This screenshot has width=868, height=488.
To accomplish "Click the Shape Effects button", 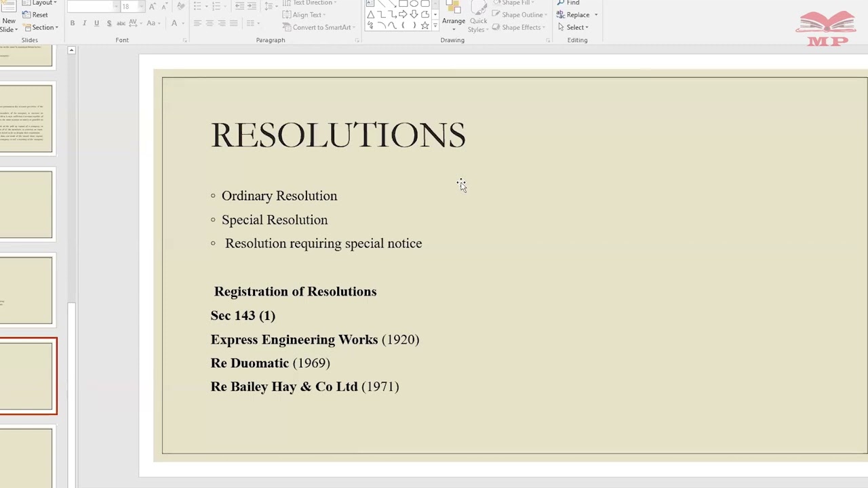I will click(x=519, y=27).
